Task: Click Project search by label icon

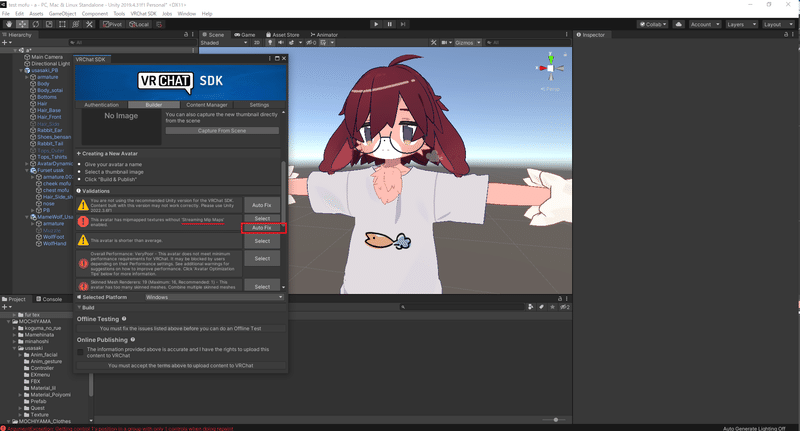Action: (541, 307)
